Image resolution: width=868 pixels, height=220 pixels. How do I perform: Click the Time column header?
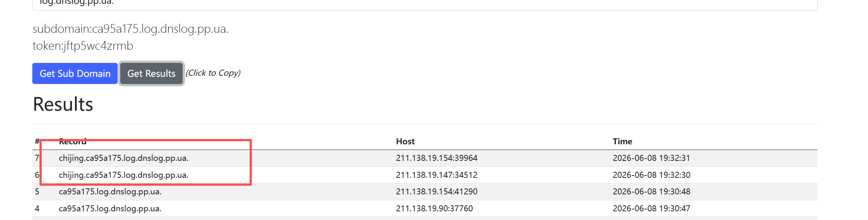click(623, 141)
